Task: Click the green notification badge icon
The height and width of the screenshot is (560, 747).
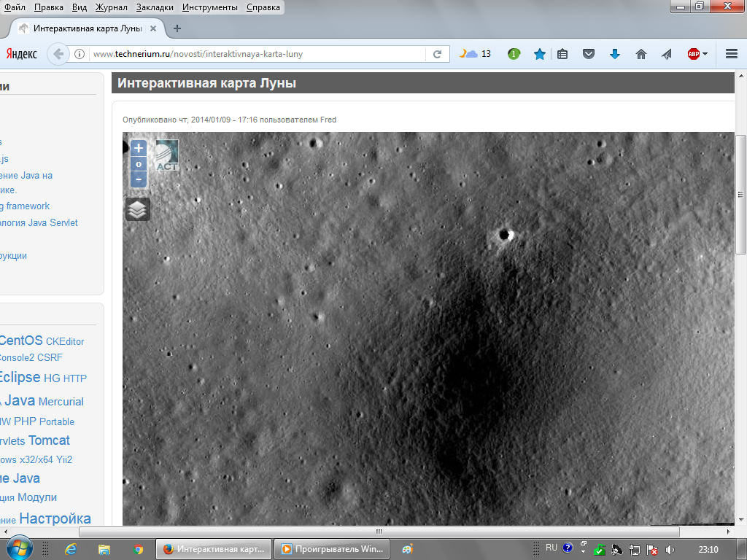Action: (x=514, y=54)
